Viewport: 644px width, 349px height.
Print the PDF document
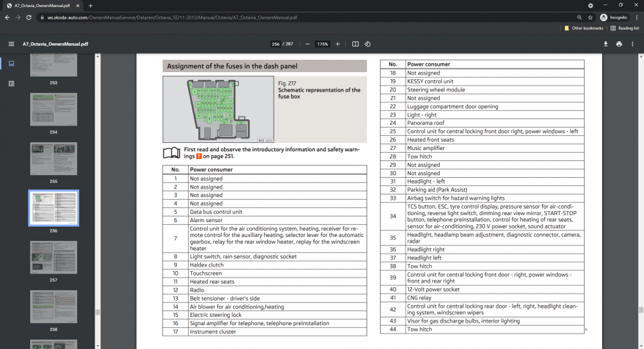pyautogui.click(x=619, y=44)
